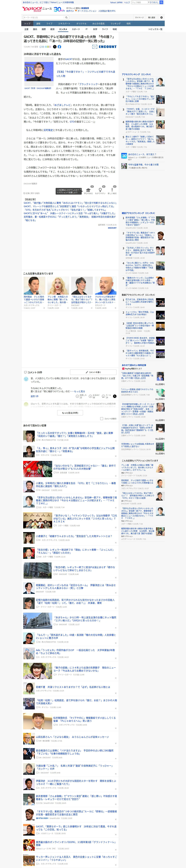This screenshot has height=868, width=186.
Task: Open the アレン様 recommended article card
Action: (58, 293)
